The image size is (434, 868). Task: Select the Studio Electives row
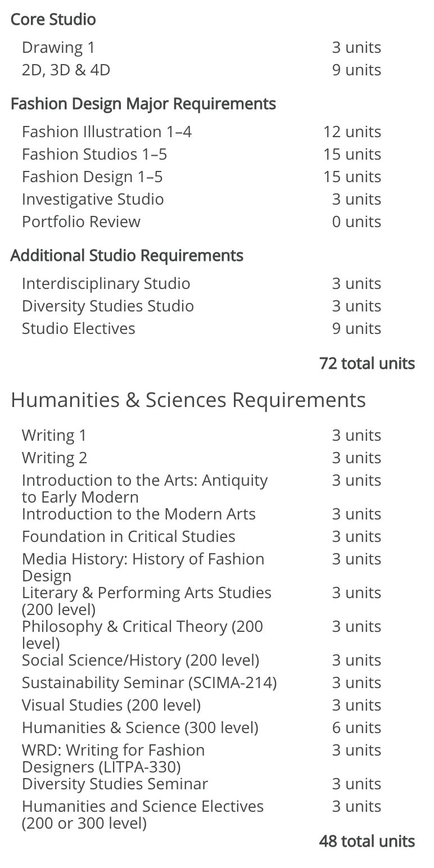click(x=201, y=329)
